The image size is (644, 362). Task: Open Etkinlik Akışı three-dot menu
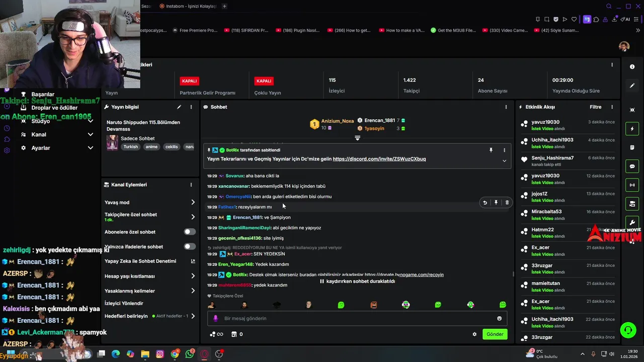tap(612, 107)
